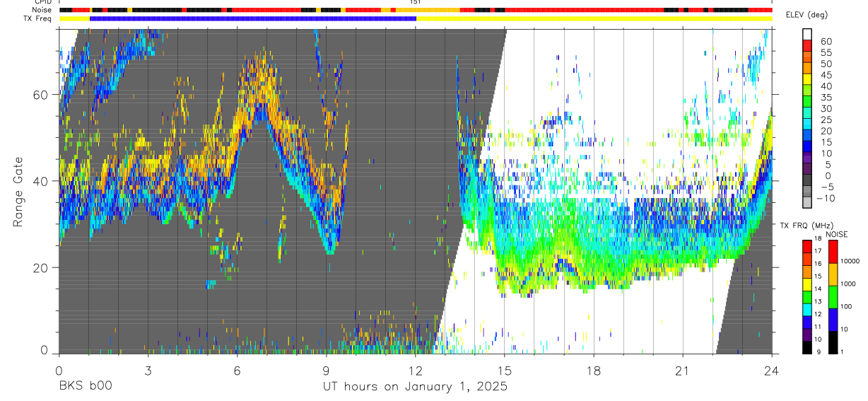Click the Noise status strip at top
This screenshot has height=401, width=868.
click(x=416, y=10)
